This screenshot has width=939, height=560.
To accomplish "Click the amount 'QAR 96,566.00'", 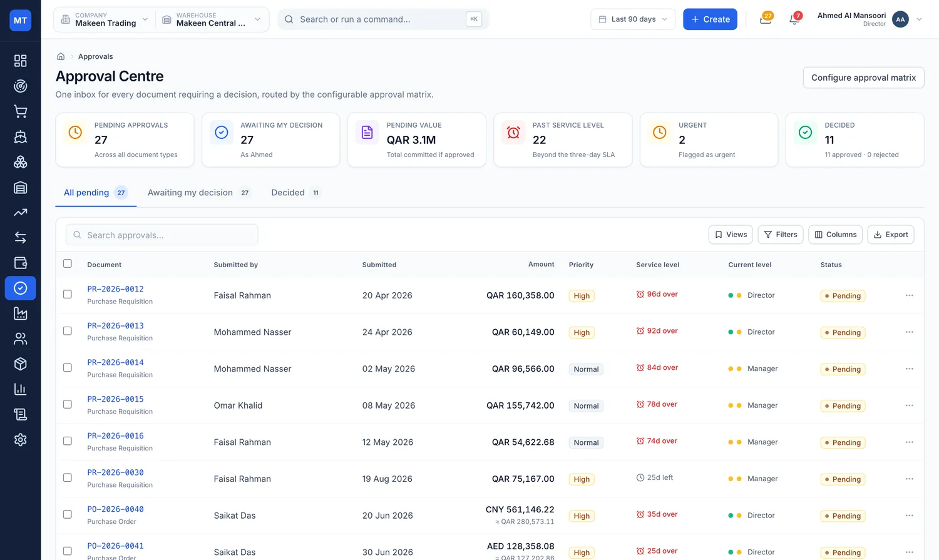I will 523,369.
